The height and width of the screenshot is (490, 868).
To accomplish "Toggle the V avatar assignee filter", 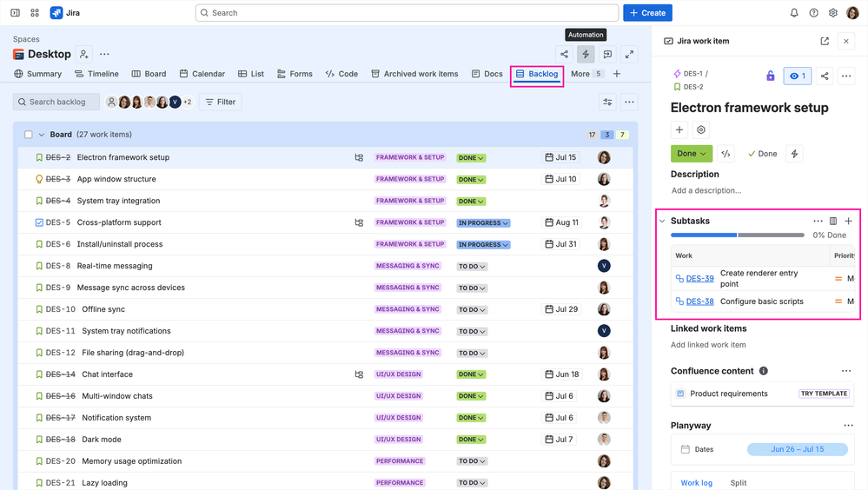I will 175,102.
